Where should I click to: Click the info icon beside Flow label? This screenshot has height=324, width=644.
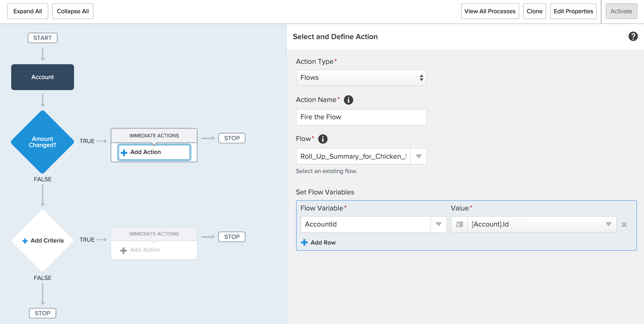pos(323,139)
